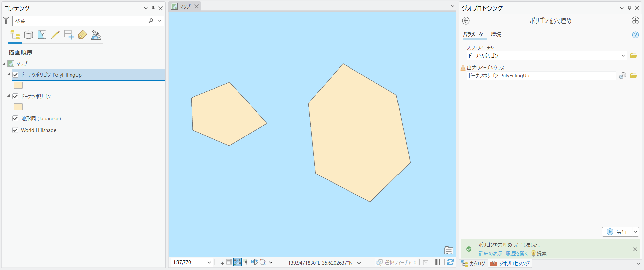Hide the 地形図 (Japanese) layer

[x=15, y=118]
